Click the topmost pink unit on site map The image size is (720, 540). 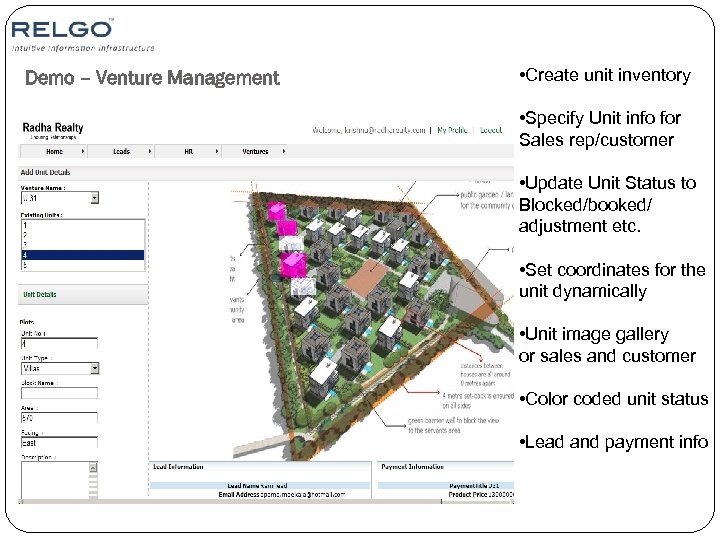tap(276, 211)
